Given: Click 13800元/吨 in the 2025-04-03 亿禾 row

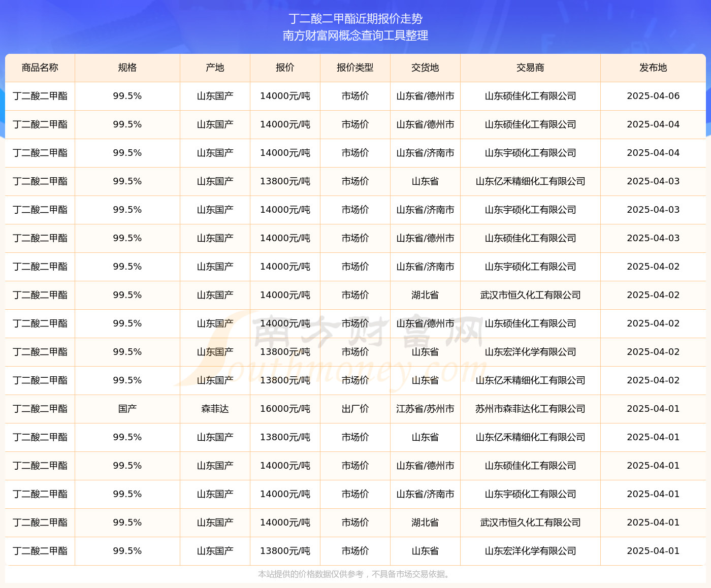Looking at the screenshot, I should 285,181.
